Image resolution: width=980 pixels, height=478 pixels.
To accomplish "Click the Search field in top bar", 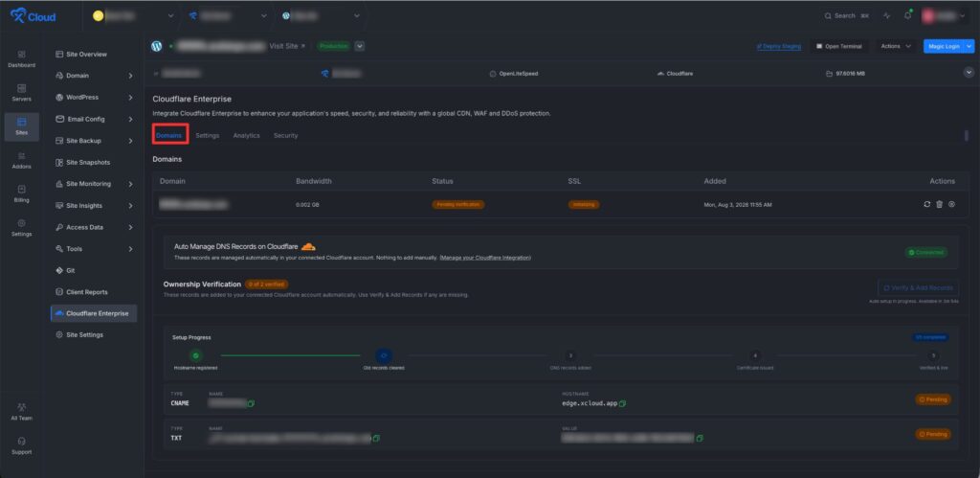I will pos(846,15).
